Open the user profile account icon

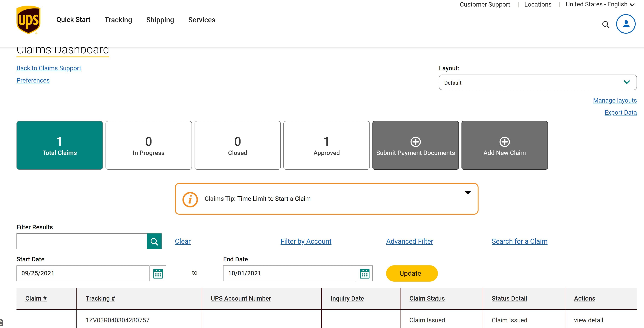click(x=626, y=24)
